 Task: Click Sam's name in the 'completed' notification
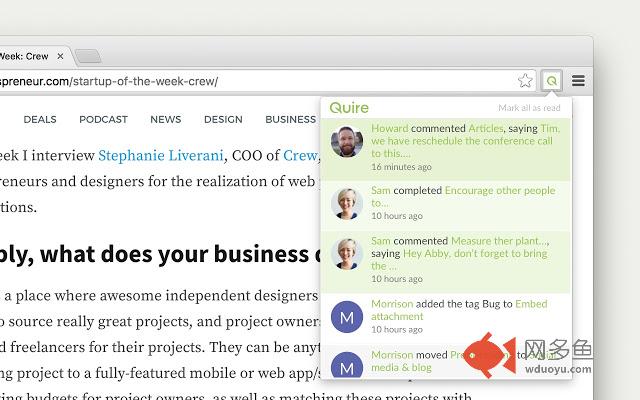[x=381, y=190]
